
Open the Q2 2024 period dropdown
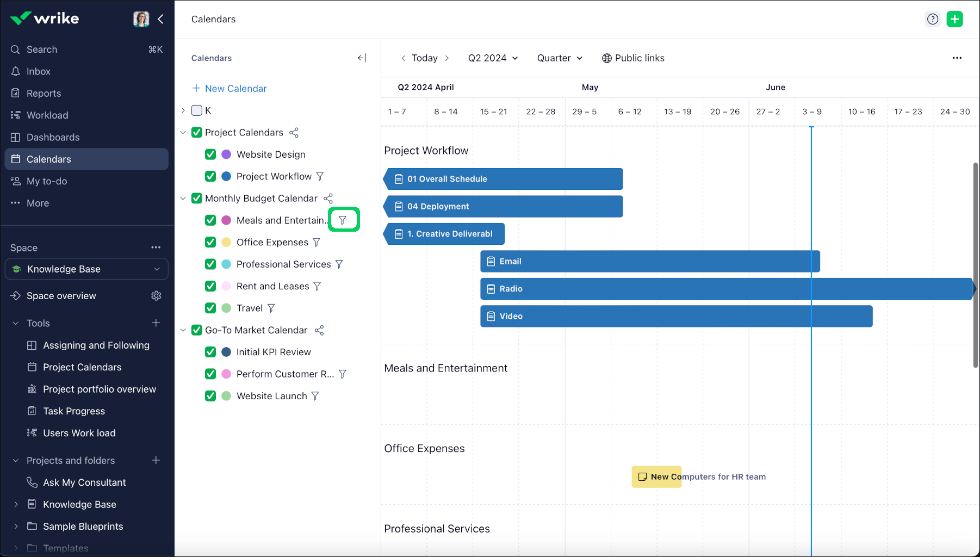[493, 58]
